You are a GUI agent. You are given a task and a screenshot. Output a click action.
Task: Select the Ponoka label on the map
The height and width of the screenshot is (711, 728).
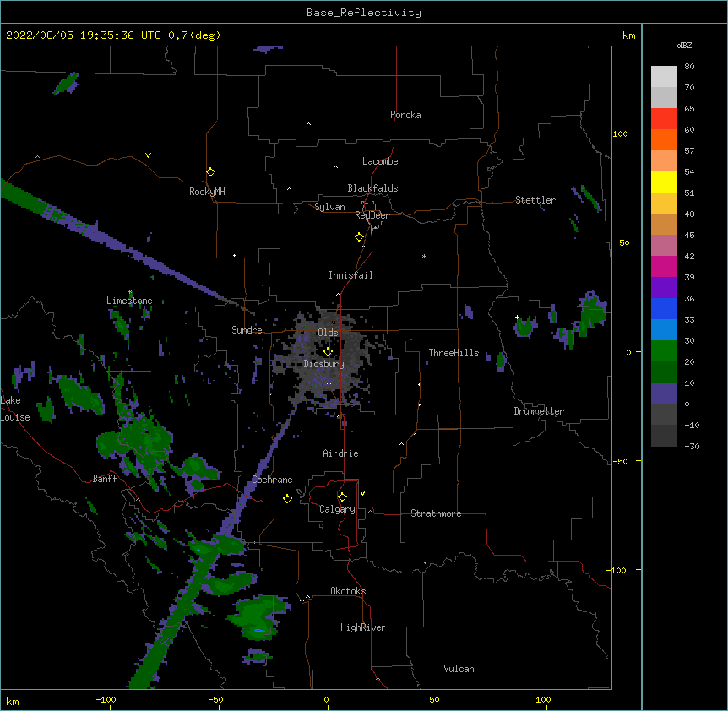(x=405, y=115)
